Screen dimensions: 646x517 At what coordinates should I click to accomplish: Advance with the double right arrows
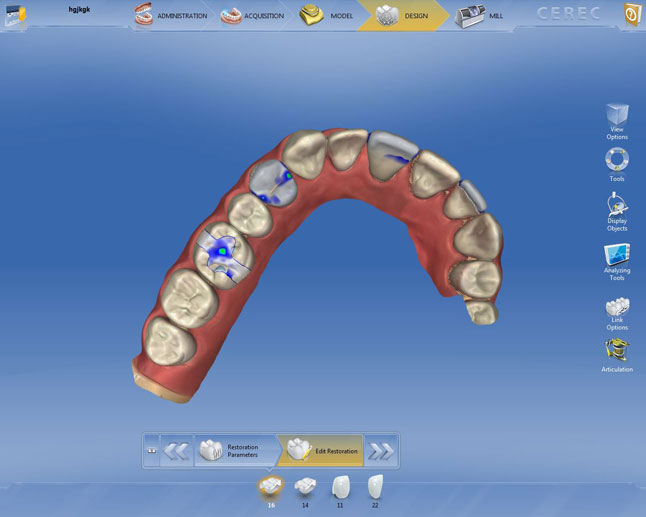[x=381, y=451]
